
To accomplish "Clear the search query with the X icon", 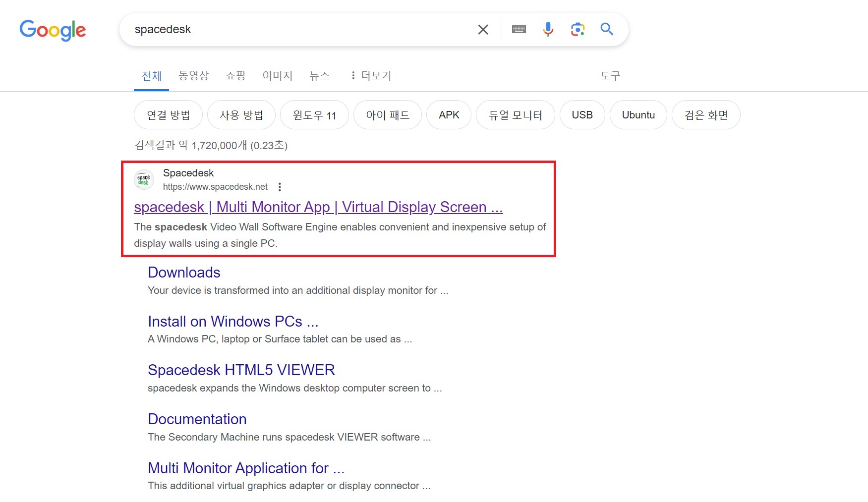I will tap(482, 29).
